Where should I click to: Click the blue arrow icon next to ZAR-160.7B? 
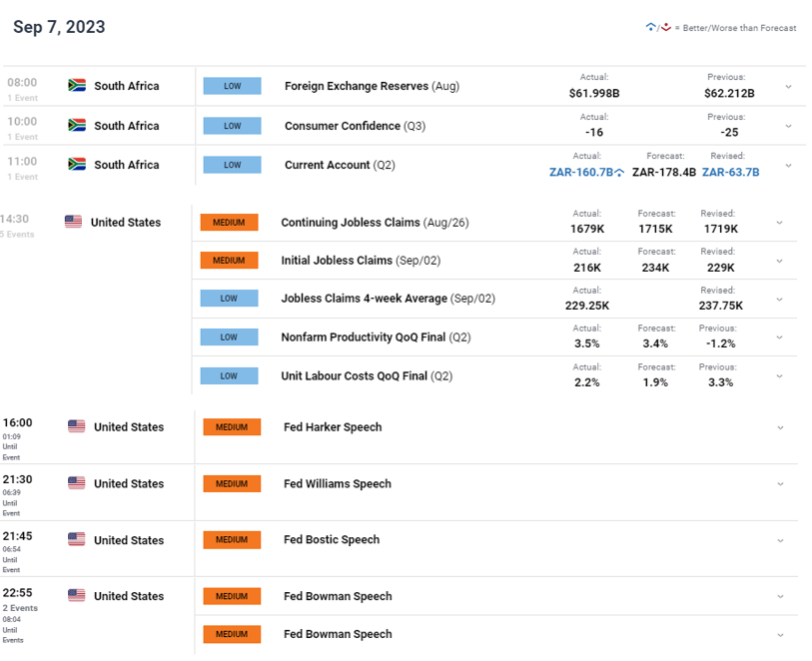click(620, 173)
